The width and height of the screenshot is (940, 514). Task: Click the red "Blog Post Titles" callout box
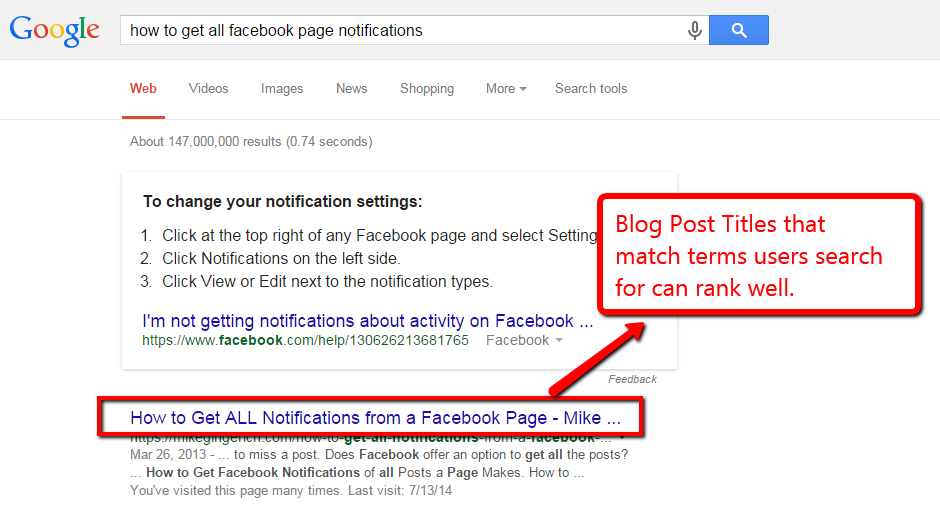pyautogui.click(x=757, y=255)
